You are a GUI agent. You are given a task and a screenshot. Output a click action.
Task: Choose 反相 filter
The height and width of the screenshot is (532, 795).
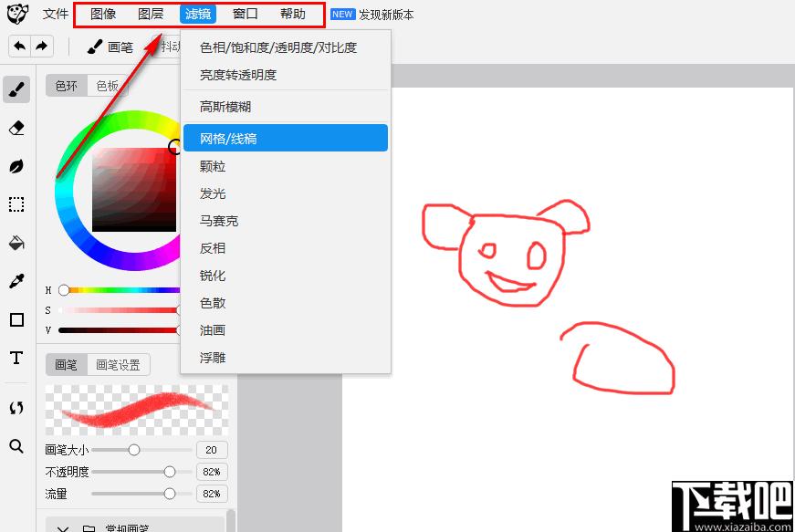click(286, 248)
